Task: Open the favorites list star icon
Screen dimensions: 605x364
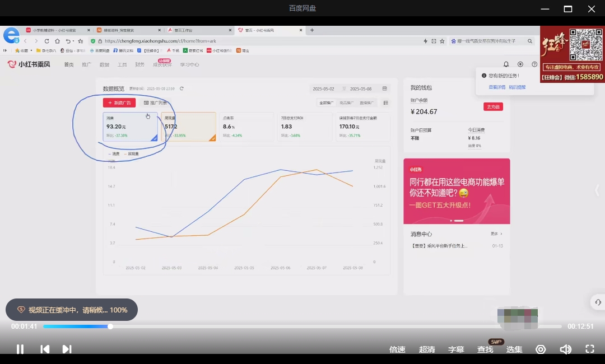Action: [x=80, y=41]
